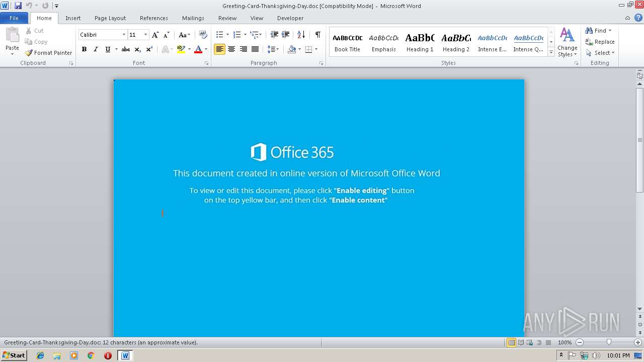Open Font dialog launcher in ribbon
644x362 pixels.
(206, 63)
